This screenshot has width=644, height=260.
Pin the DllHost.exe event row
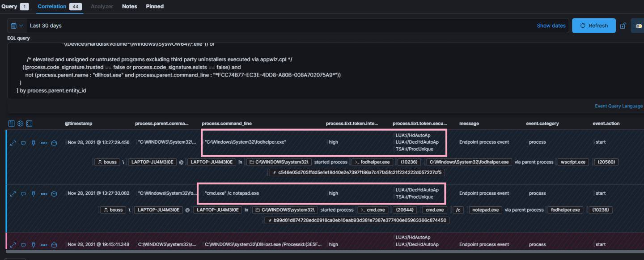coord(34,245)
